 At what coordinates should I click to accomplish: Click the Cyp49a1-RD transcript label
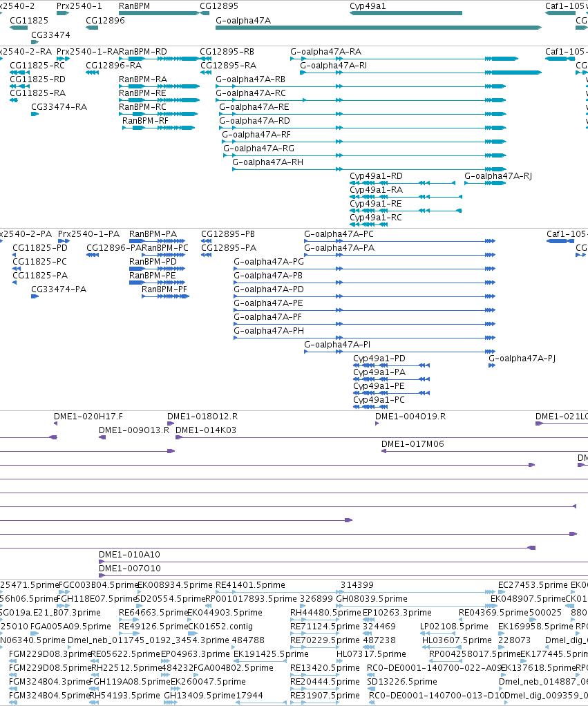click(x=376, y=176)
